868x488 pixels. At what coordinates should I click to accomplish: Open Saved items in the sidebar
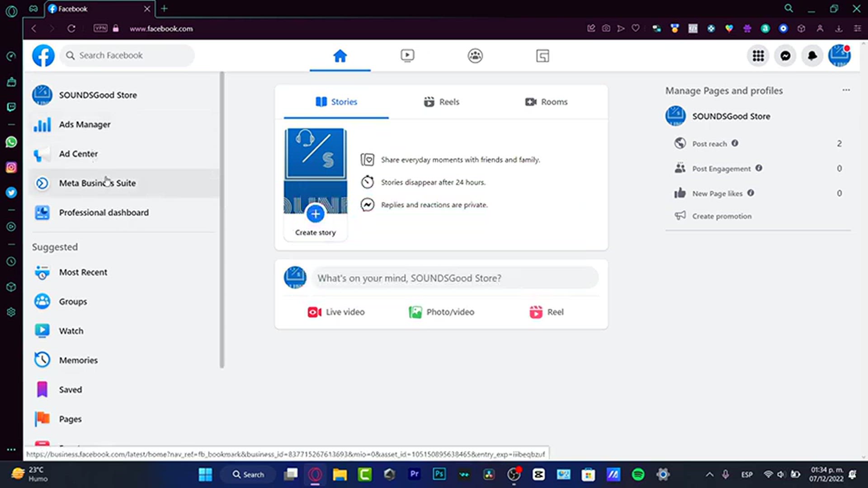tap(124, 389)
